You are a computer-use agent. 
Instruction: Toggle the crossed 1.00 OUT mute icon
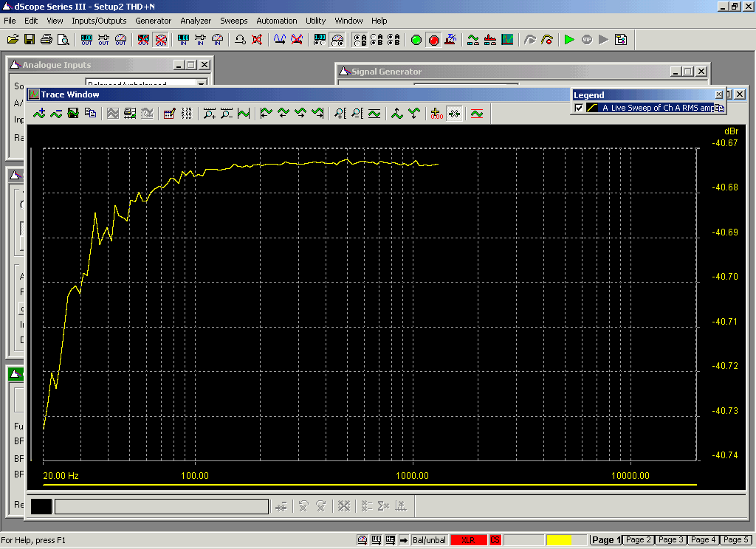pyautogui.click(x=143, y=40)
